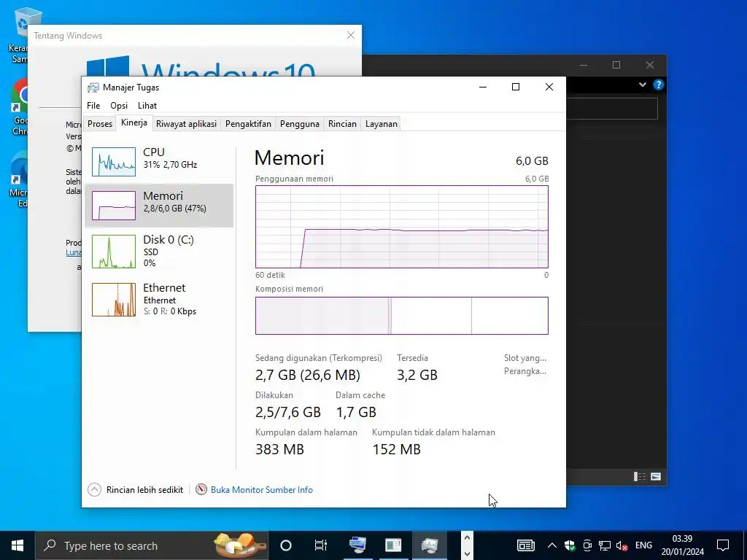Image resolution: width=747 pixels, height=560 pixels.
Task: Open Task View on taskbar
Action: [321, 545]
